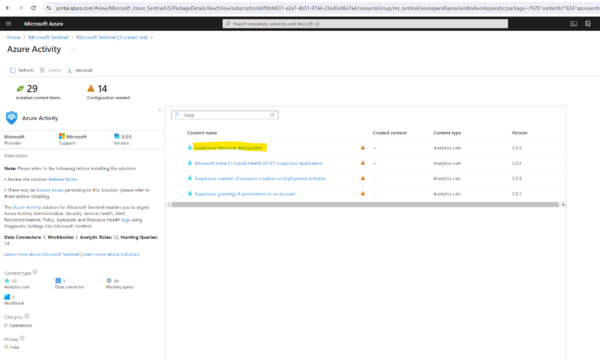Click the Hunting query icon
600x360 pixels.
click(x=109, y=280)
